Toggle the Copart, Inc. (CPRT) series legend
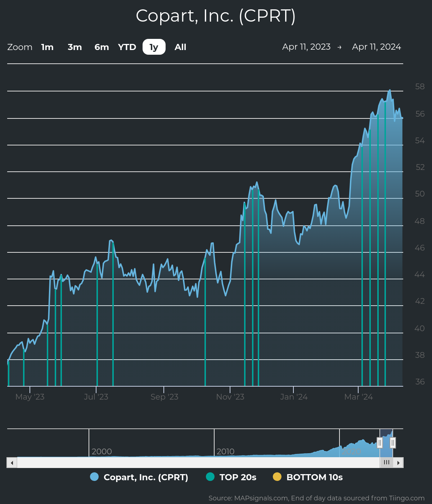Screen dimensions: 432x504 [146, 477]
